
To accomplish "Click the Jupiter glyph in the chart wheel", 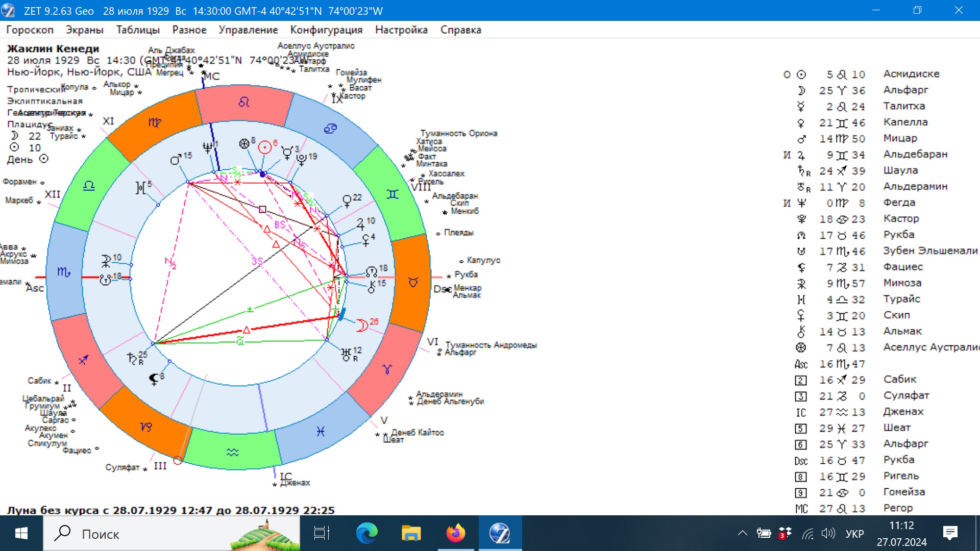I will tap(361, 223).
